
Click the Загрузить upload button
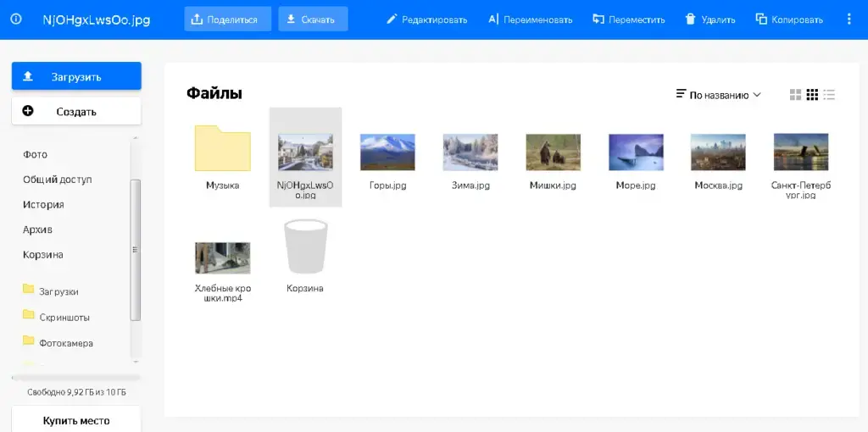tap(76, 76)
